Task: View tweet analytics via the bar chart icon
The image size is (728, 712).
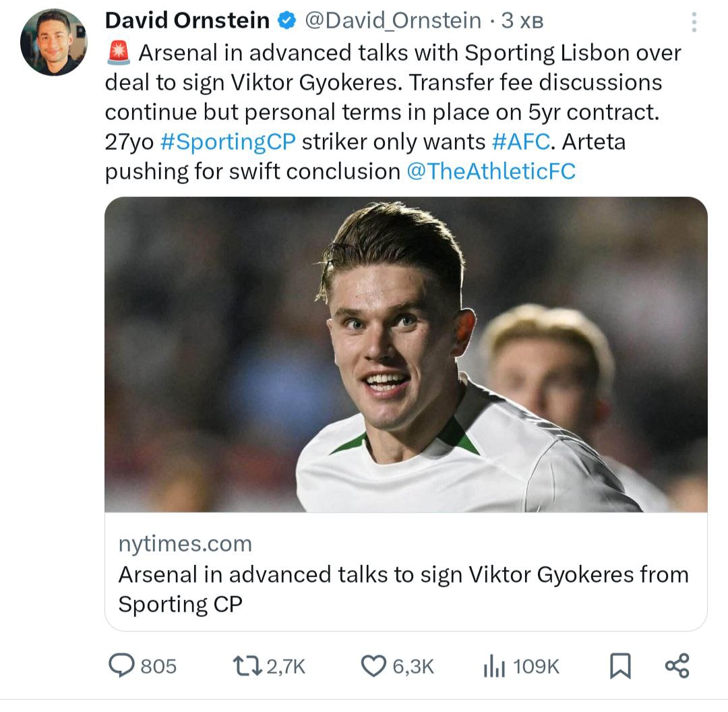Action: 494,666
